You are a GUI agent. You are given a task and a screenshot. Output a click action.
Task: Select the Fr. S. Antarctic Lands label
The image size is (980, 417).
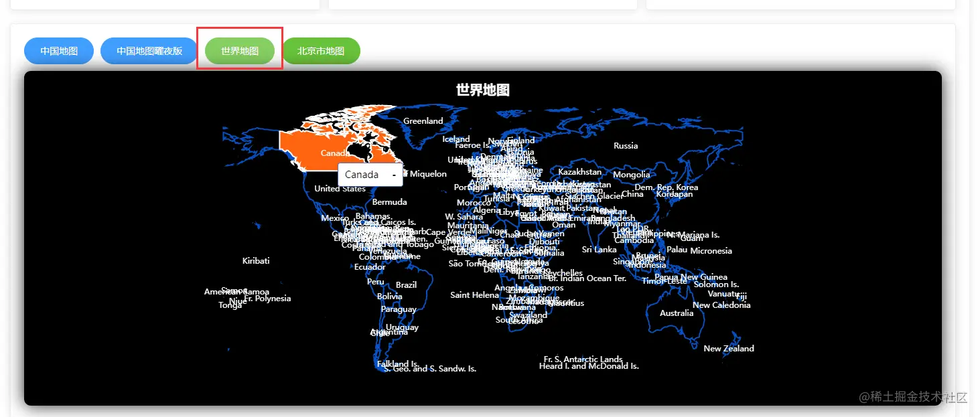tap(583, 359)
